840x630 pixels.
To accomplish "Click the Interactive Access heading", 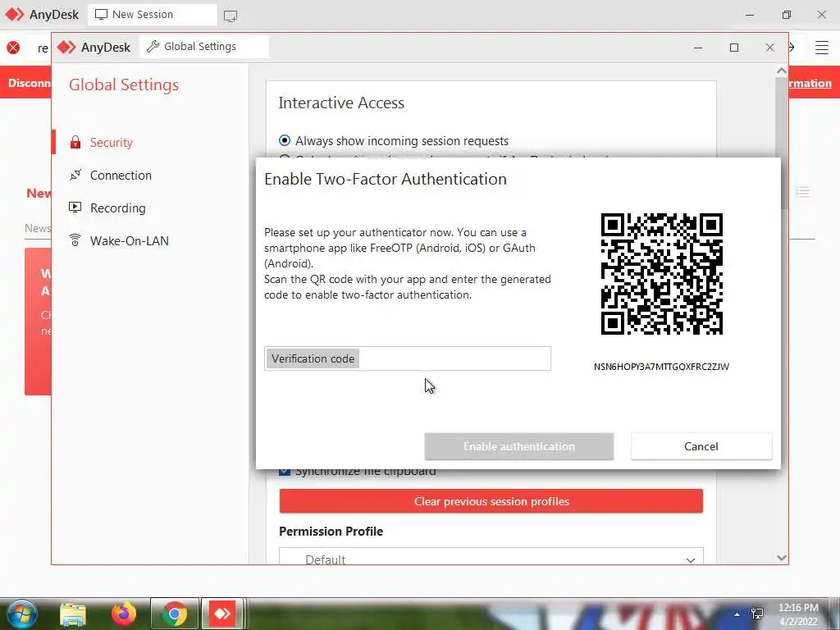I will [341, 103].
